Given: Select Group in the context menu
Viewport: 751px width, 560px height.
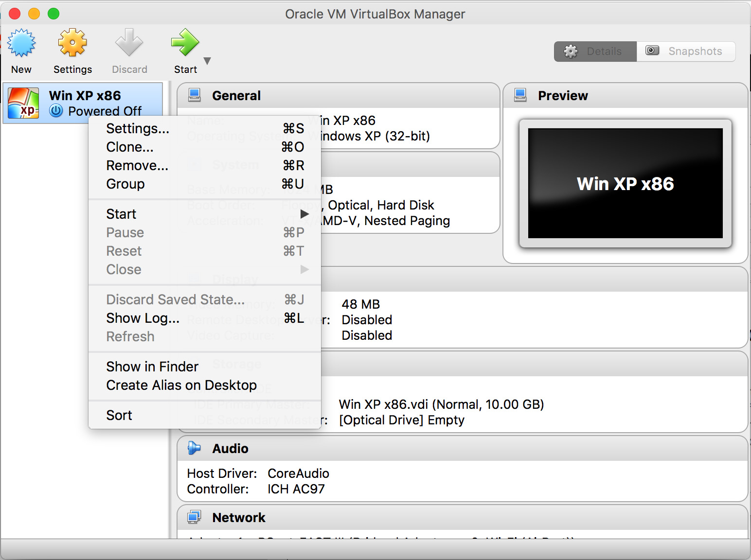Looking at the screenshot, I should point(205,184).
